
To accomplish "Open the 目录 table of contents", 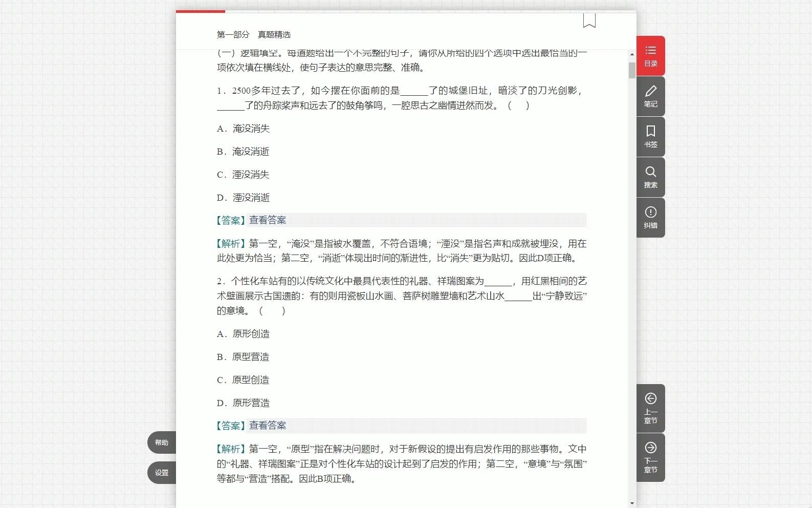I will point(650,56).
